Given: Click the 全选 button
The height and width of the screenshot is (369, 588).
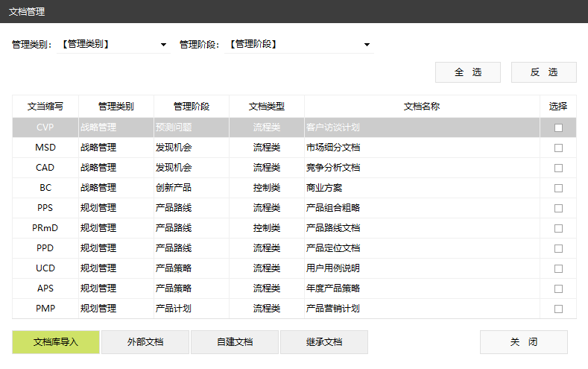Looking at the screenshot, I should click(468, 72).
